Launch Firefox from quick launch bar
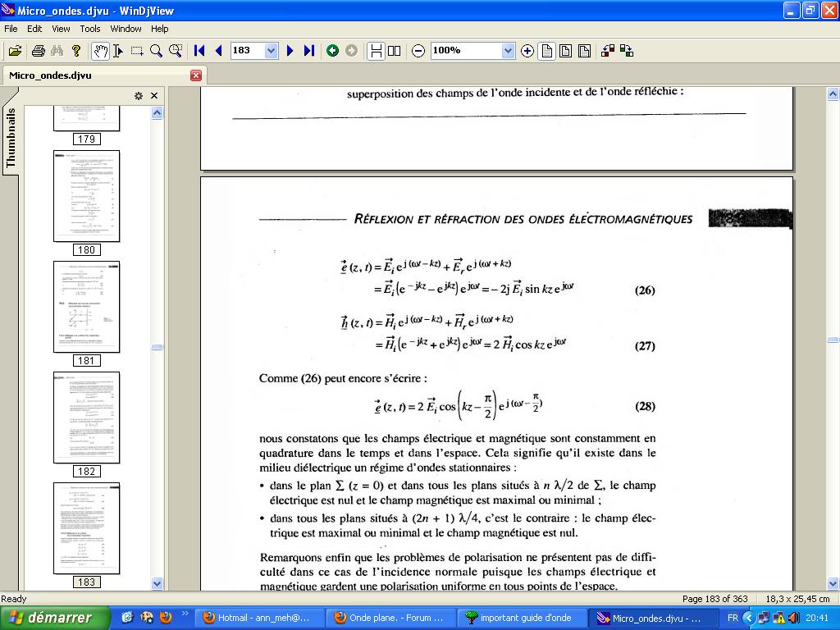Image resolution: width=840 pixels, height=630 pixels. [166, 617]
